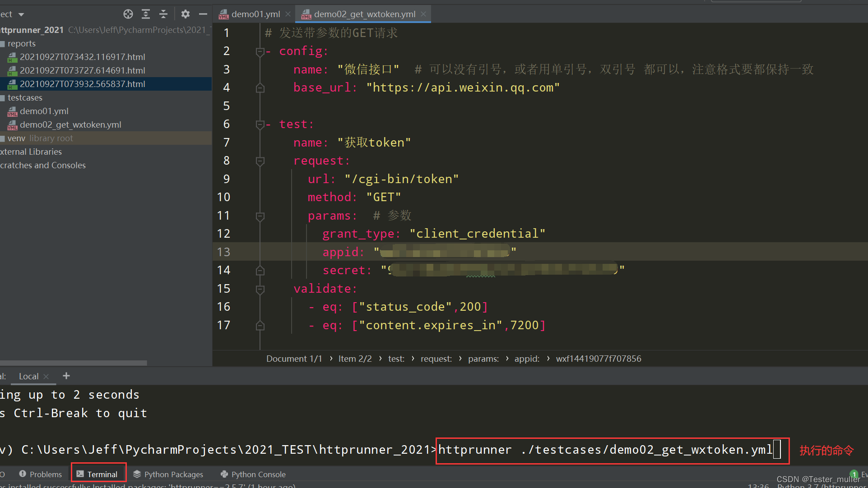The image size is (868, 488).
Task: Open the Project view dropdown arrow
Action: 21,14
